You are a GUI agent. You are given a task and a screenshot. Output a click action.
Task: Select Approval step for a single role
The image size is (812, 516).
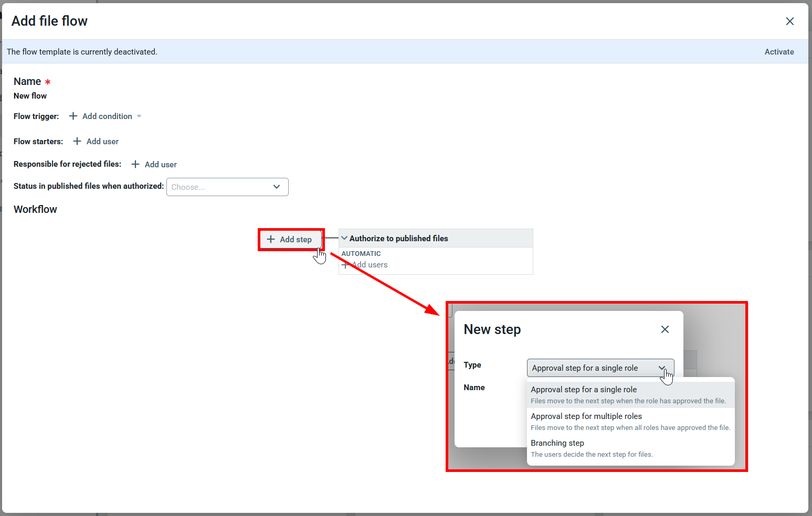tap(584, 390)
